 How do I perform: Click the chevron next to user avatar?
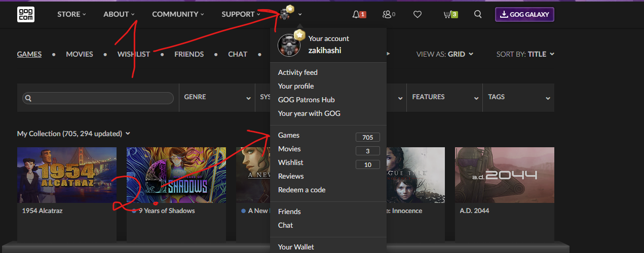tap(300, 14)
